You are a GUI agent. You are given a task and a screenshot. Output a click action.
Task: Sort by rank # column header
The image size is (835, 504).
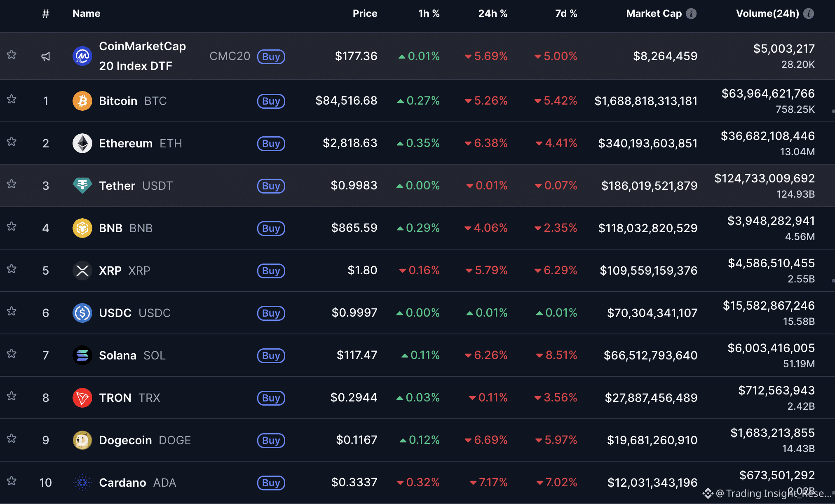pos(46,14)
